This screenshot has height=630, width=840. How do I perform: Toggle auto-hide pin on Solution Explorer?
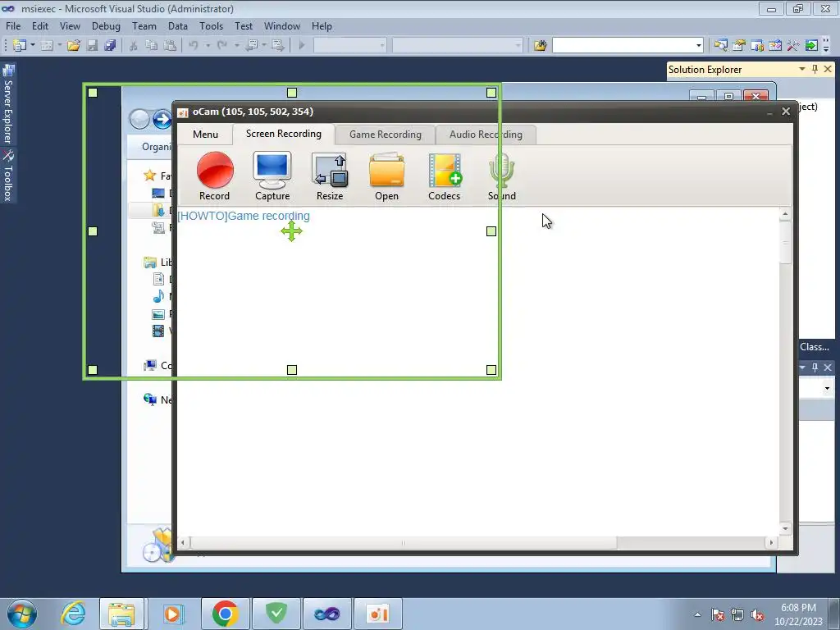coord(815,69)
